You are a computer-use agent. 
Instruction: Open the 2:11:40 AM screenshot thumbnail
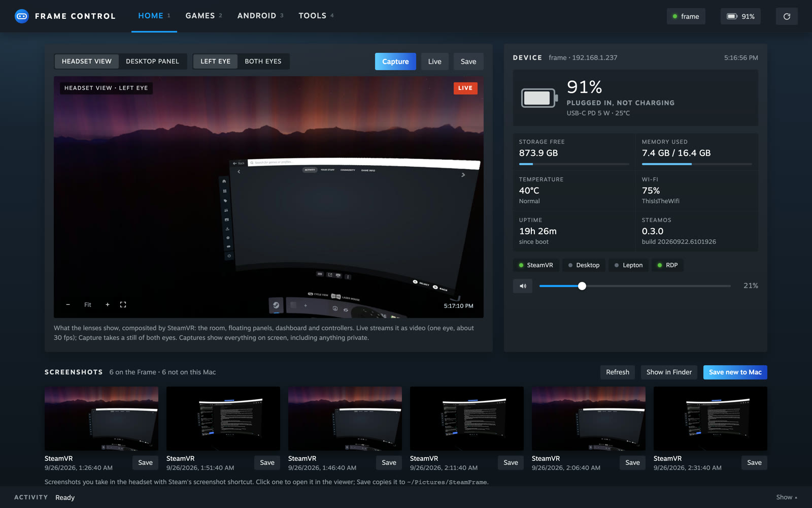[467, 419]
